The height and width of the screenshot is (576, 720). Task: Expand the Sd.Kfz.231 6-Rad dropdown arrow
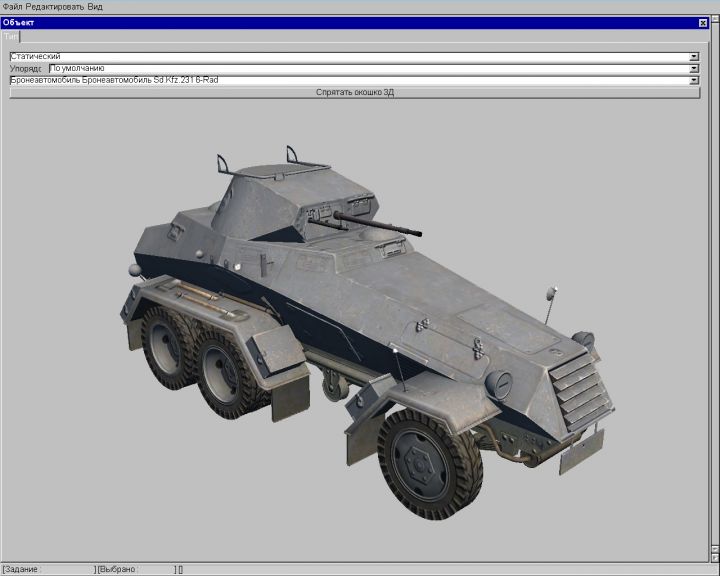click(x=694, y=80)
